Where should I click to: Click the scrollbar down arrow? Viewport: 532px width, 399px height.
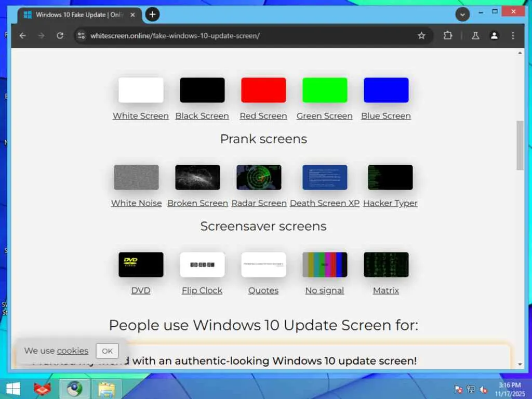(520, 364)
